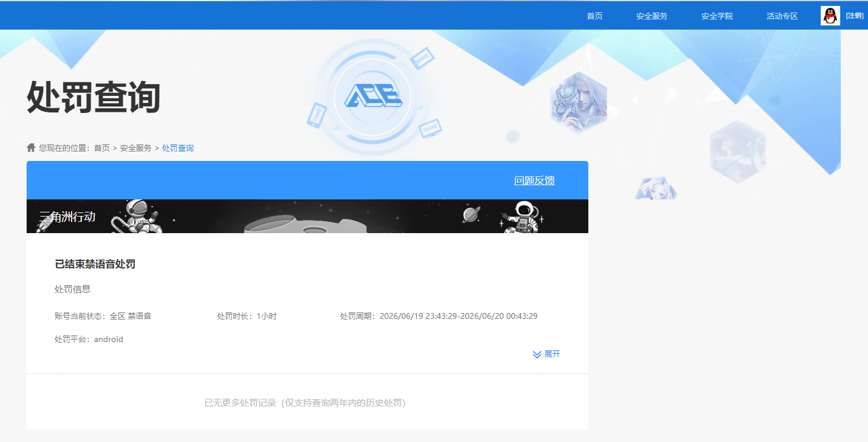The height and width of the screenshot is (442, 868).
Task: Click the 处罚信息 label
Action: [73, 289]
